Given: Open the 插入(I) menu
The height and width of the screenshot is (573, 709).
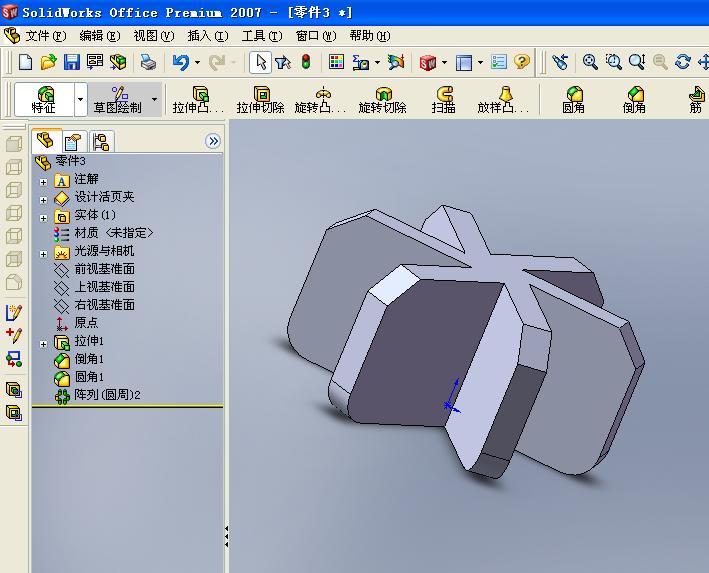Looking at the screenshot, I should pos(208,36).
